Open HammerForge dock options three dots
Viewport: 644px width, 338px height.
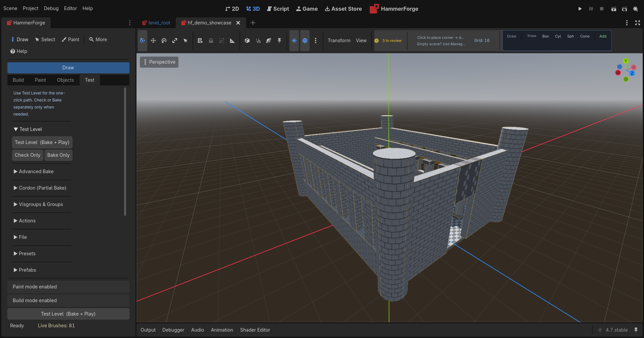(130, 23)
